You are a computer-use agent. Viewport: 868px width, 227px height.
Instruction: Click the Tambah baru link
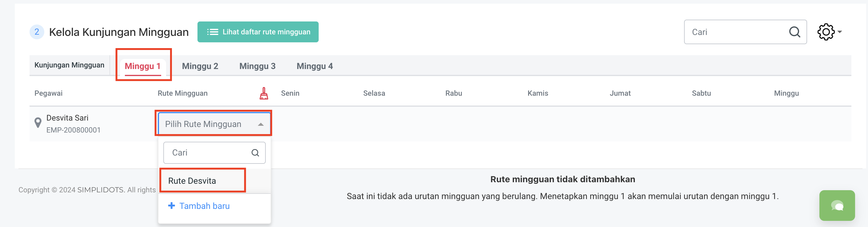point(204,206)
